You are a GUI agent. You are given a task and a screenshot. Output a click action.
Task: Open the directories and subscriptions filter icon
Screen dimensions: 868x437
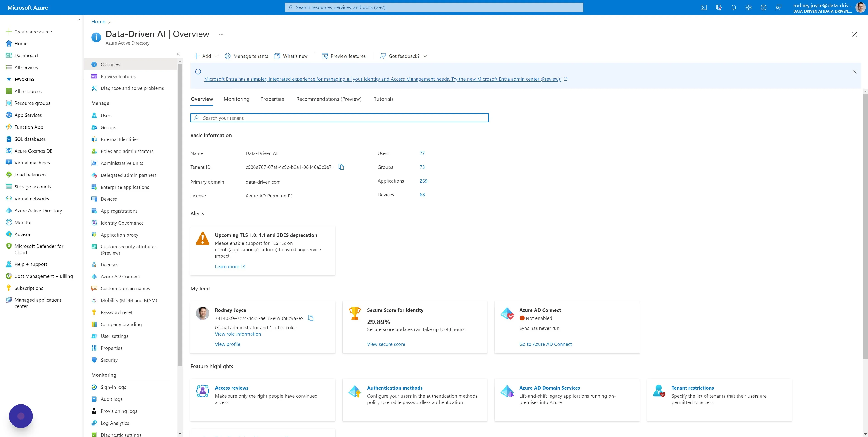(719, 7)
